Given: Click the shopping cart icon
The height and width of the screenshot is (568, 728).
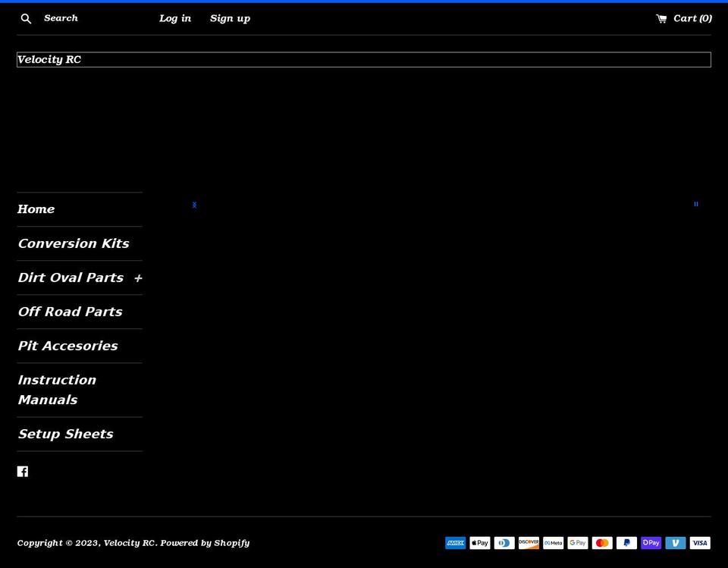Looking at the screenshot, I should [661, 18].
